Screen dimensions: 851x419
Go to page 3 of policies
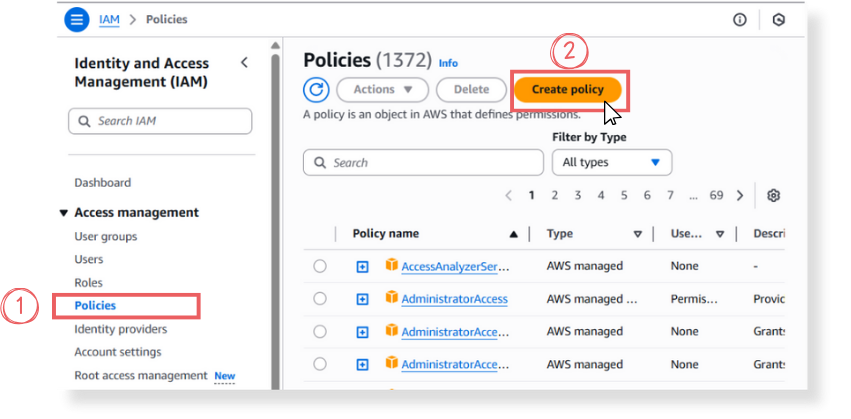click(577, 195)
